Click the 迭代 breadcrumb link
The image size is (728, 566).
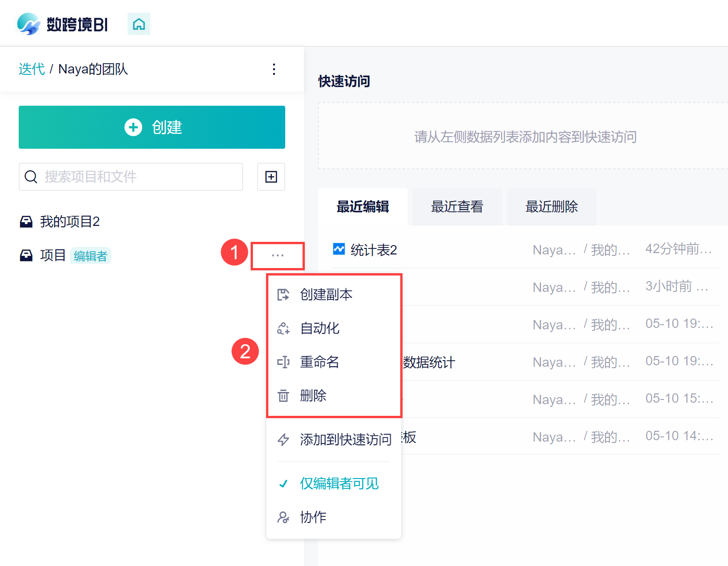32,69
